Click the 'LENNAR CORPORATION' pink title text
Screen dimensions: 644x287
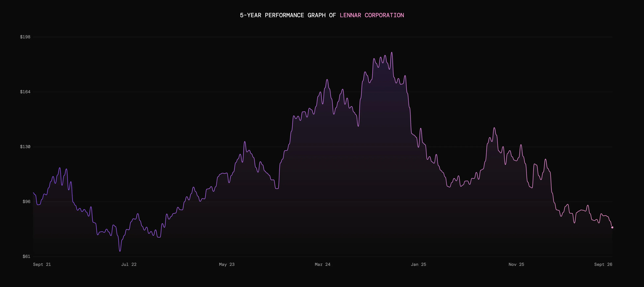click(x=372, y=15)
